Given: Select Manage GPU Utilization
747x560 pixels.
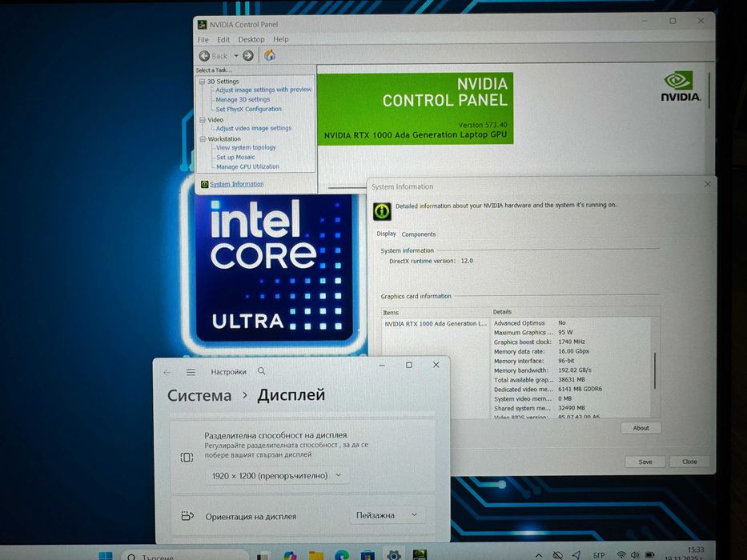Looking at the screenshot, I should click(247, 166).
